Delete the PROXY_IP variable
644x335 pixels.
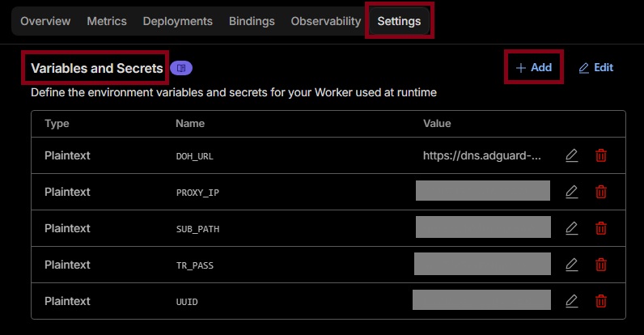[x=601, y=192]
